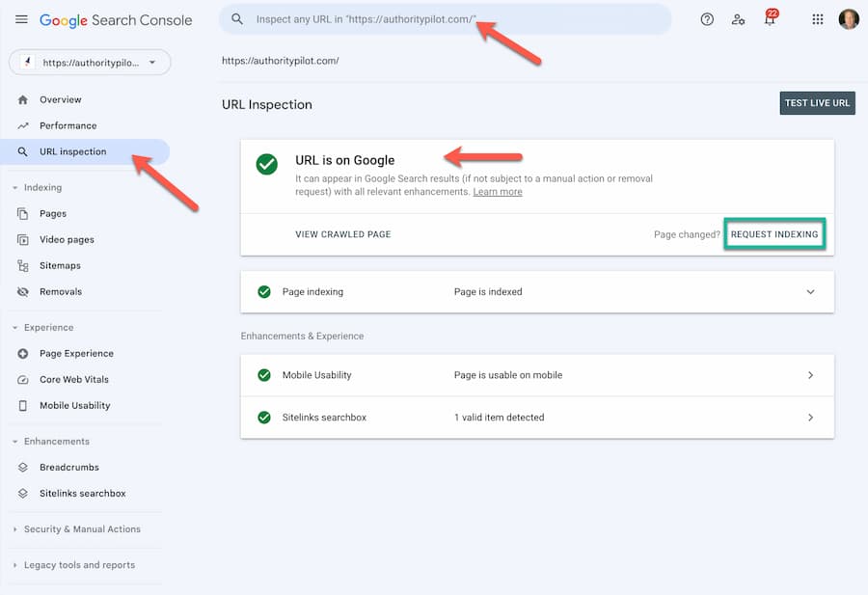Image resolution: width=868 pixels, height=595 pixels.
Task: Collapse the Experience section
Action: pos(15,328)
